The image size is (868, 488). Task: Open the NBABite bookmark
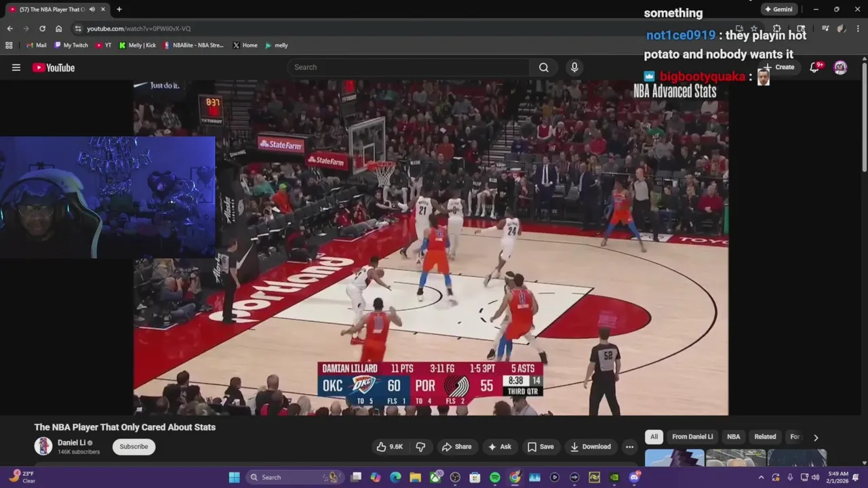point(193,45)
